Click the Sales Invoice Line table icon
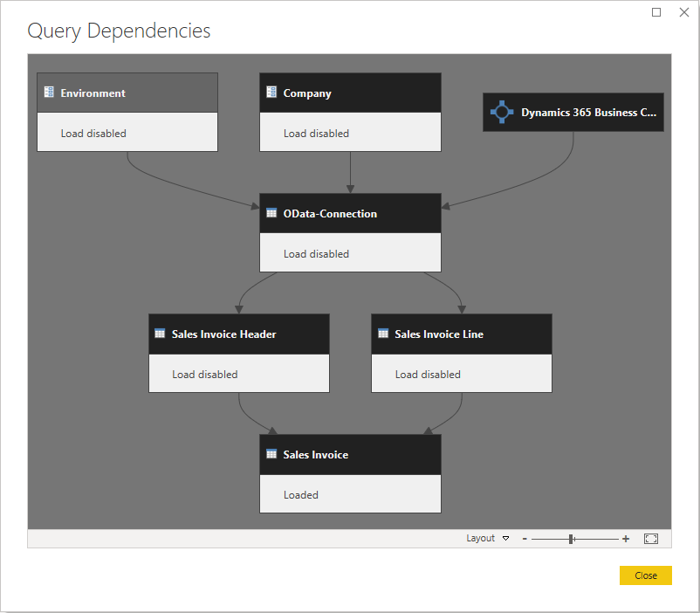The image size is (700, 613). (x=383, y=334)
